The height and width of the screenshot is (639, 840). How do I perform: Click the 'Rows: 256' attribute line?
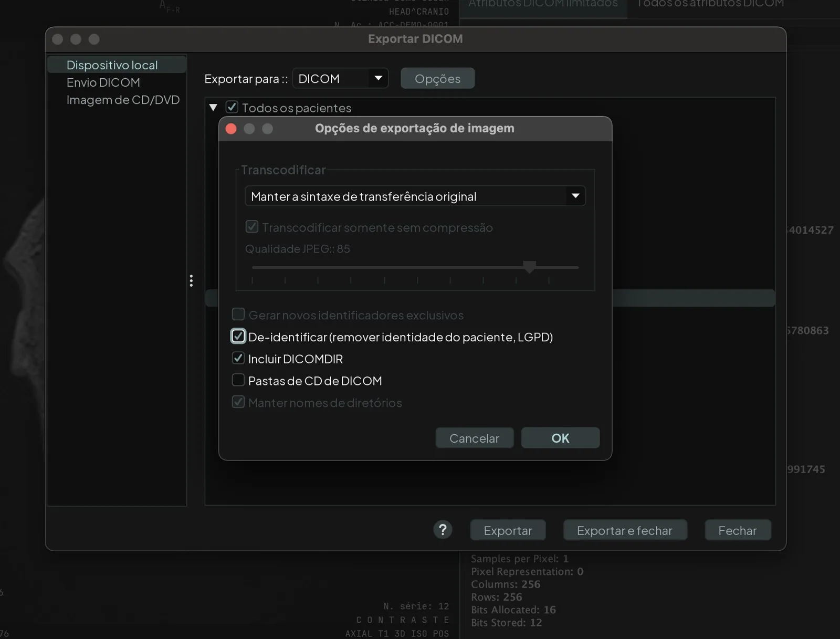point(496,597)
